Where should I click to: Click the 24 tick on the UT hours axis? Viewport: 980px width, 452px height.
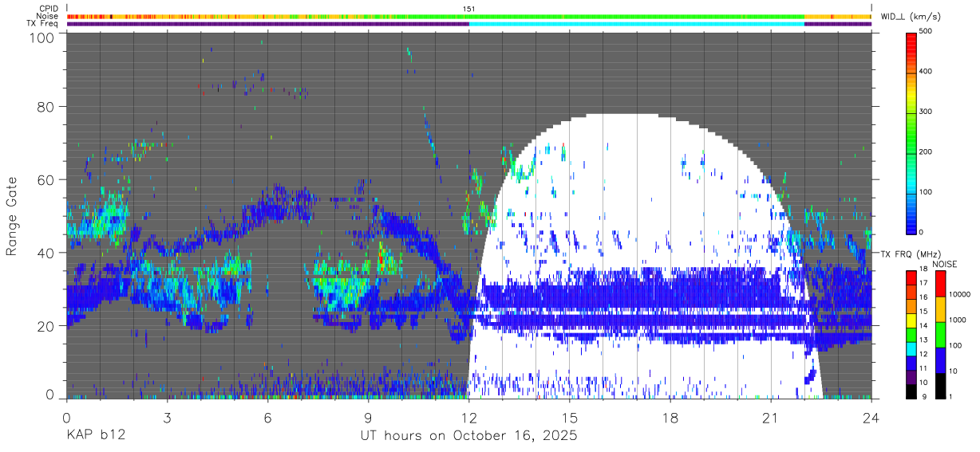(871, 417)
